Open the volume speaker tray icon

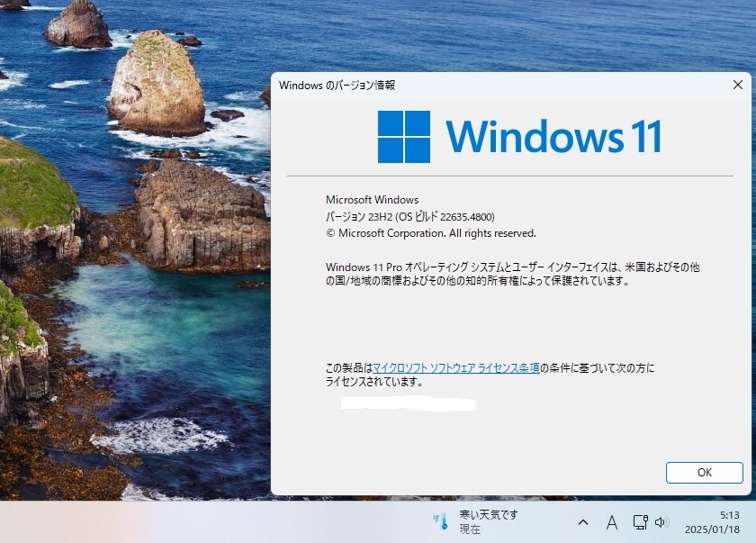[661, 521]
